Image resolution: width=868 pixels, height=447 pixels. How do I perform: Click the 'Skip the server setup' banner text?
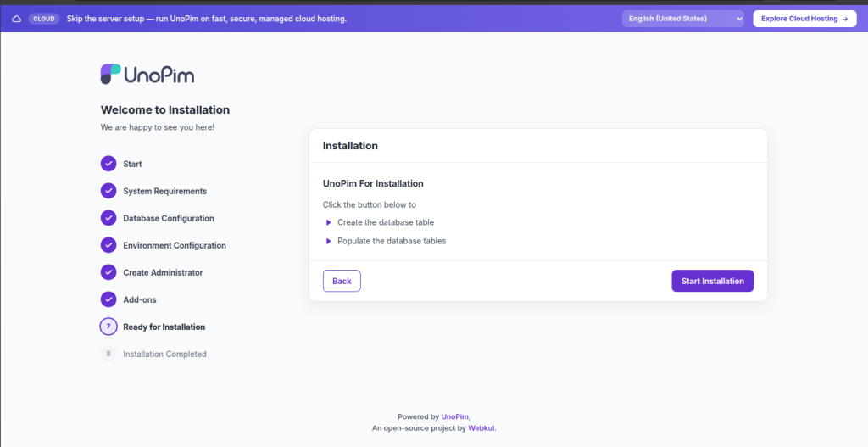tap(207, 19)
